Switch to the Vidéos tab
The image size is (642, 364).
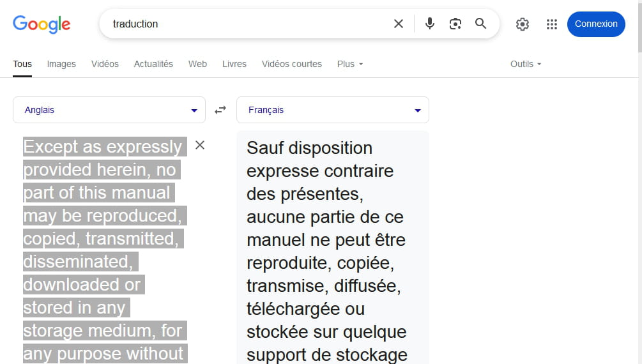(x=105, y=64)
